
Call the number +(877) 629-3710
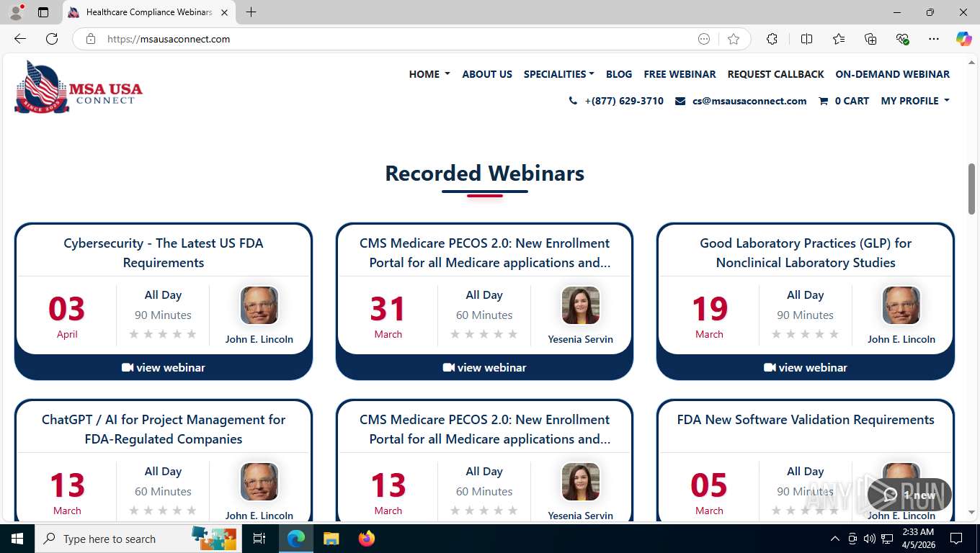624,101
